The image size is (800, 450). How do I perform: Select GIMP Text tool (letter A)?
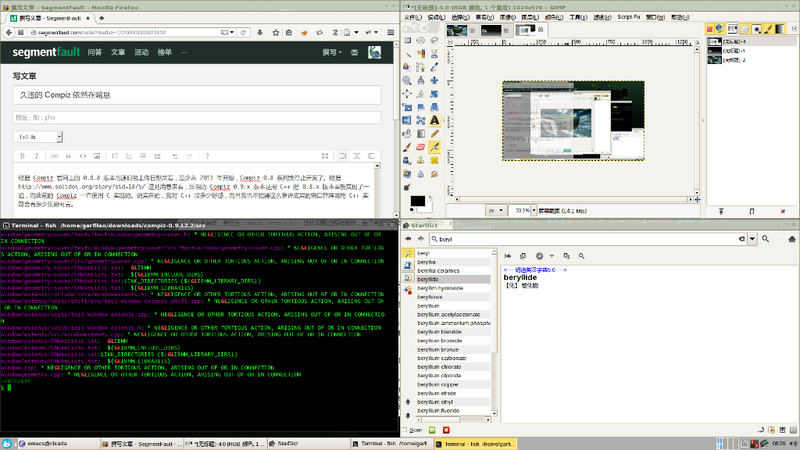(434, 120)
